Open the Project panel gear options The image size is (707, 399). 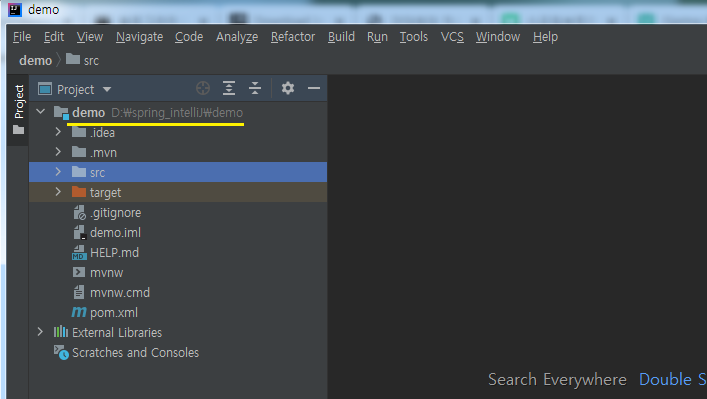[x=288, y=88]
